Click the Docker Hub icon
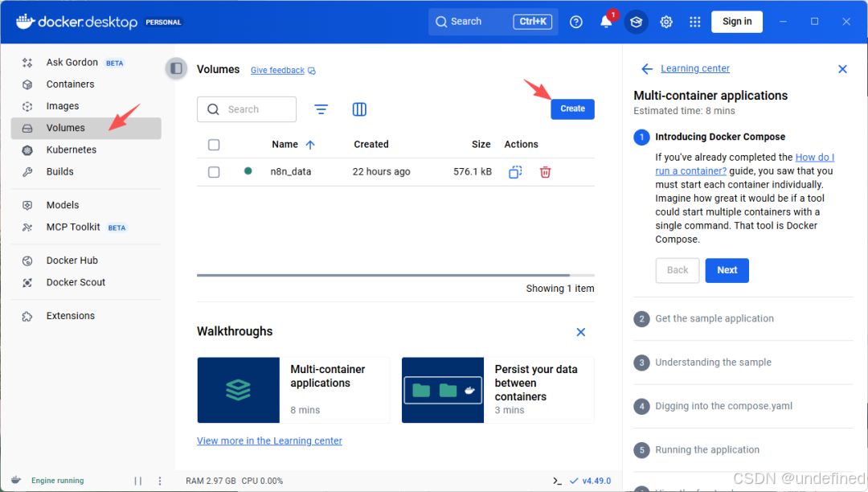Image resolution: width=868 pixels, height=492 pixels. point(27,260)
